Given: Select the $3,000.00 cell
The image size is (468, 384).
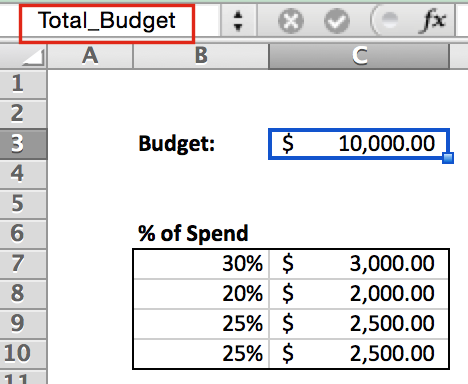Looking at the screenshot, I should click(359, 264).
